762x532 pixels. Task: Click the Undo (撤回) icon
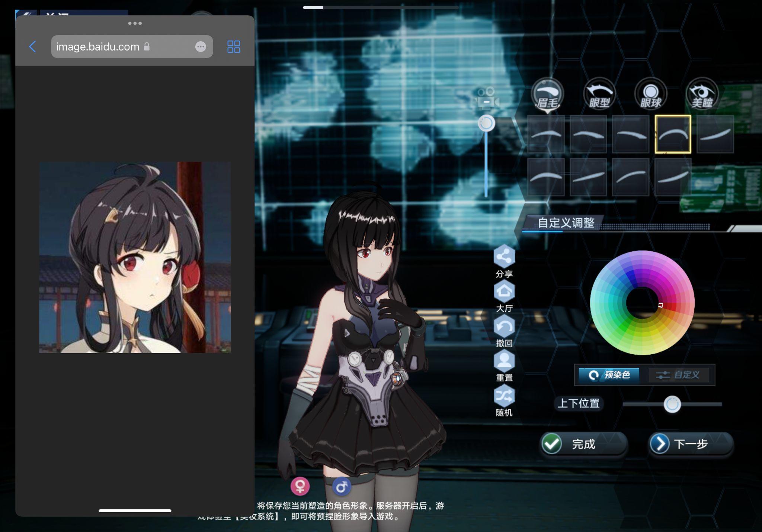pos(504,326)
